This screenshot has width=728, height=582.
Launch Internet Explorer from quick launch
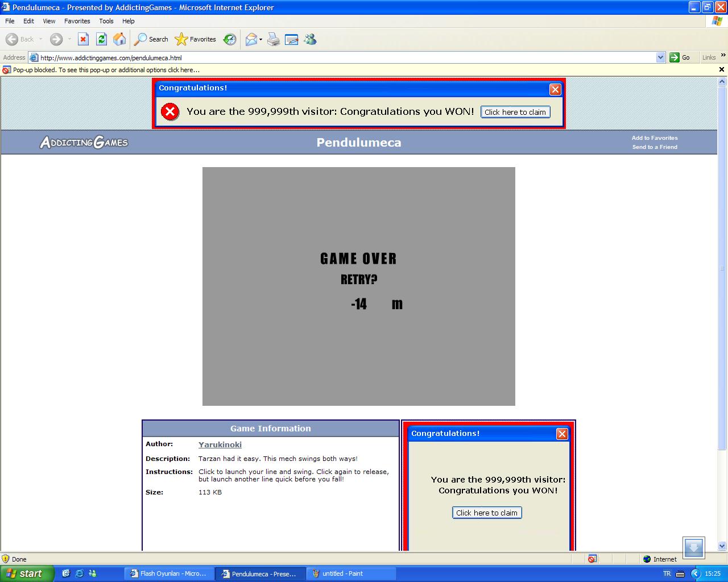(79, 573)
